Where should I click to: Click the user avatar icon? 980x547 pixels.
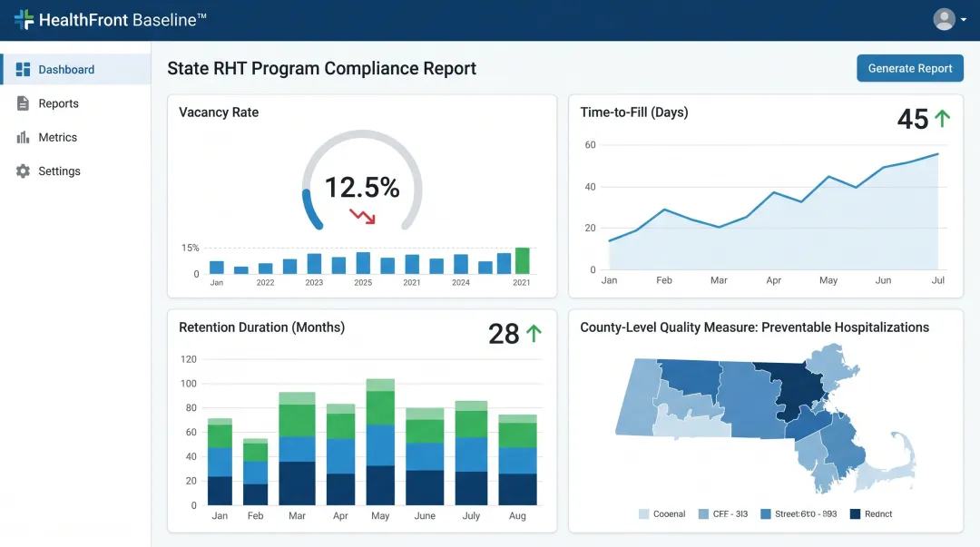944,18
